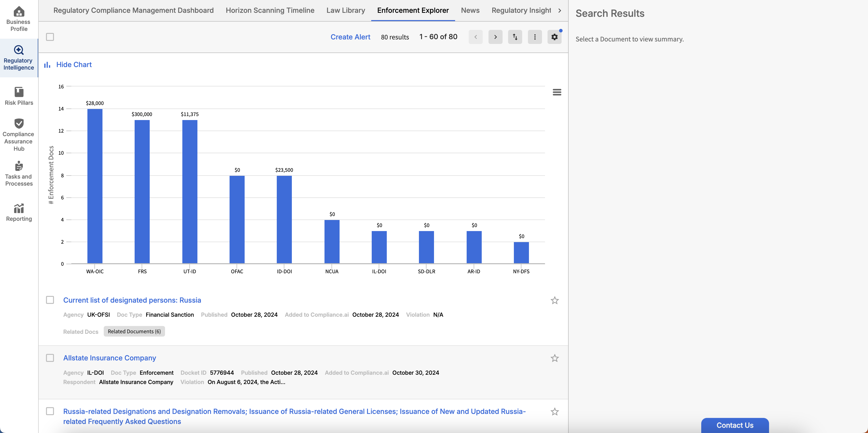Toggle the select-all checkbox in toolbar
Screen dimensions: 868x433
(50, 37)
